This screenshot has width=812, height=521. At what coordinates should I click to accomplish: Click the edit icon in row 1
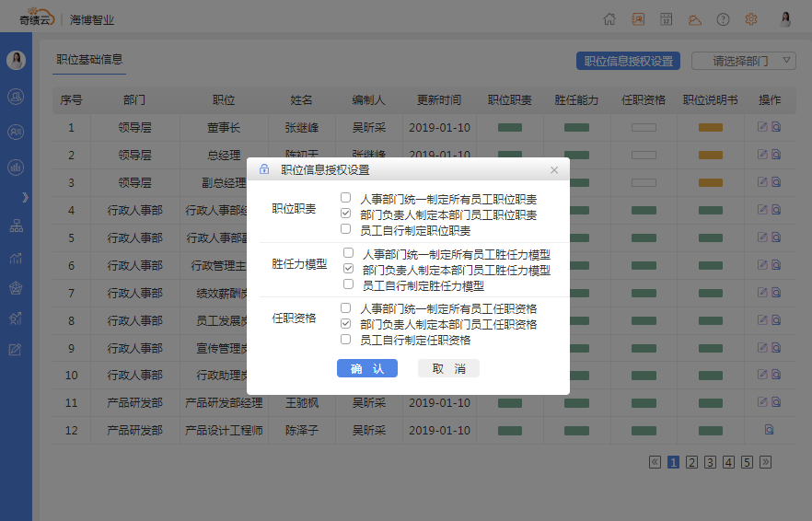click(762, 127)
